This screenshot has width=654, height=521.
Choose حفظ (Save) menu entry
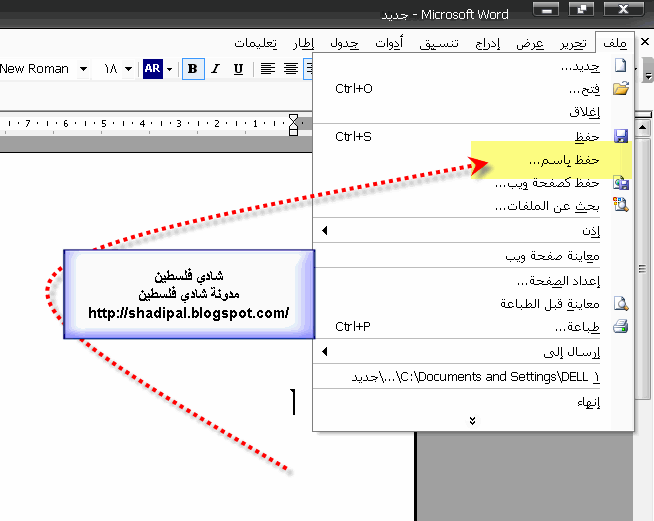[473, 136]
